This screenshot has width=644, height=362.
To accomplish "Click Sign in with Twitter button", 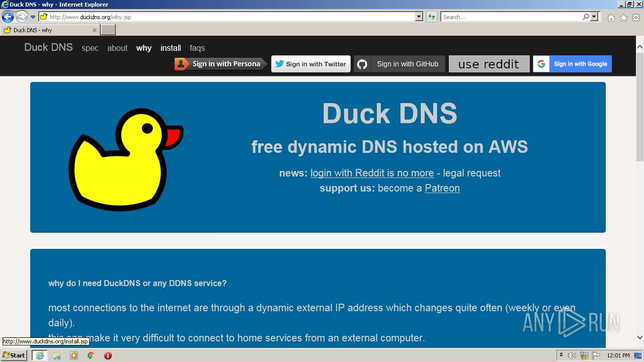I will (311, 64).
